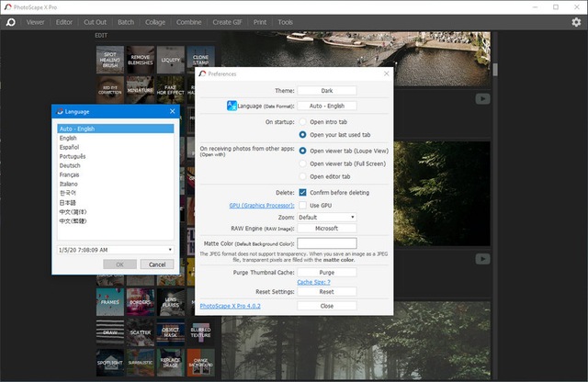The image size is (588, 382).
Task: Expand the Zoom Default dropdown
Action: coord(327,217)
